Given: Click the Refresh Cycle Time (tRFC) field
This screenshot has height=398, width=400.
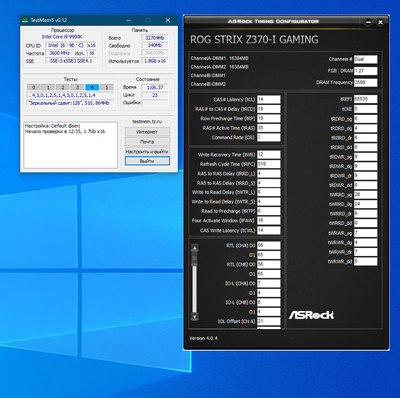Looking at the screenshot, I should coord(269,164).
